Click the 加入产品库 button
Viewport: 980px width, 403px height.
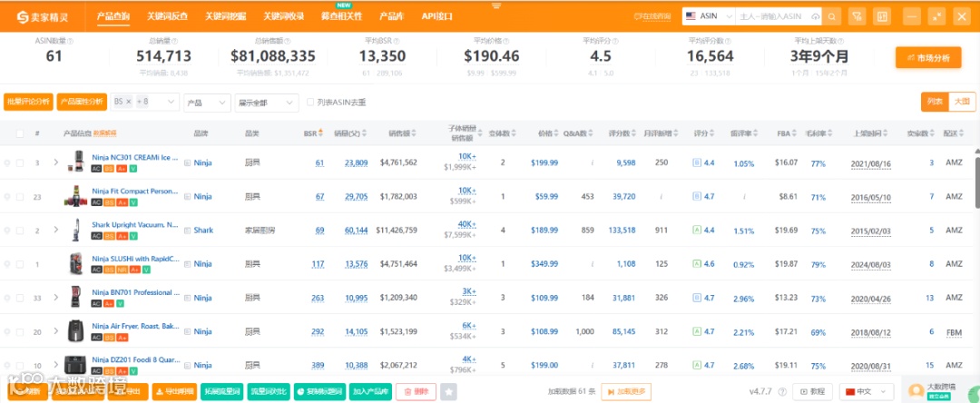pos(370,392)
